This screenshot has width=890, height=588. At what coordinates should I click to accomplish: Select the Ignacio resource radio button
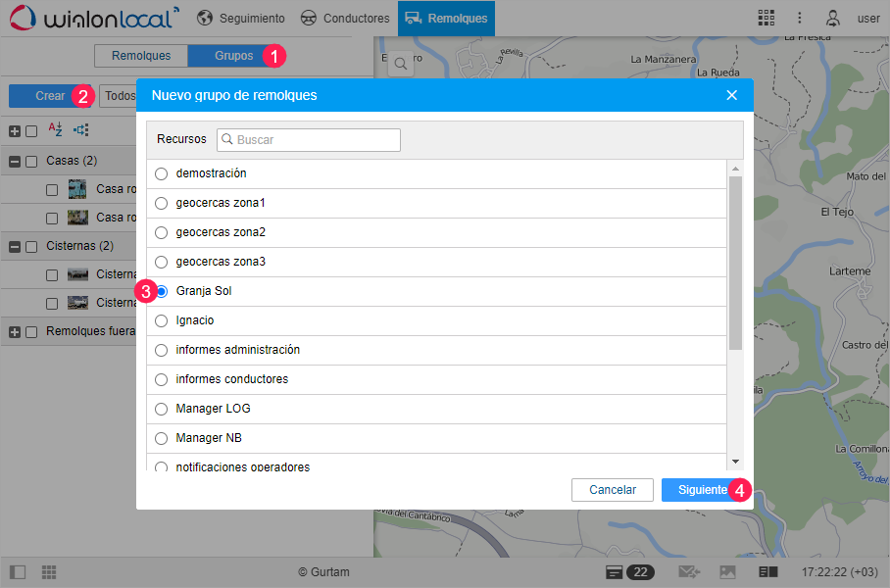(161, 321)
